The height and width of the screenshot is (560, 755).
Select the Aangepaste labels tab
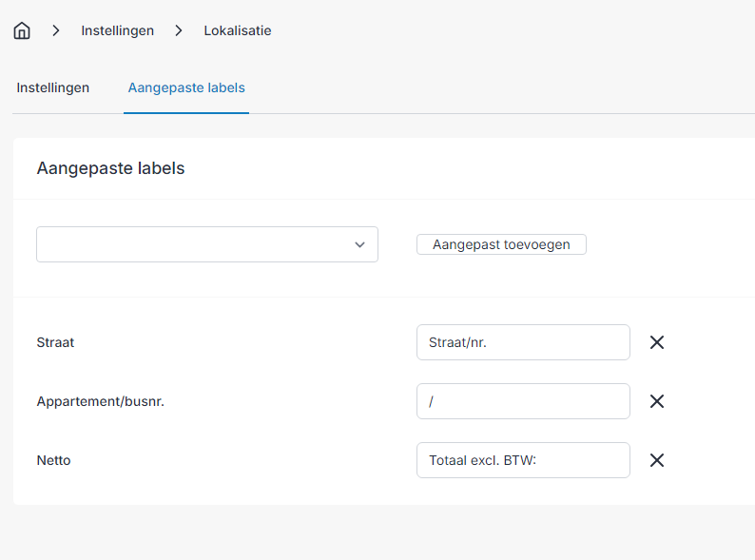click(x=186, y=87)
